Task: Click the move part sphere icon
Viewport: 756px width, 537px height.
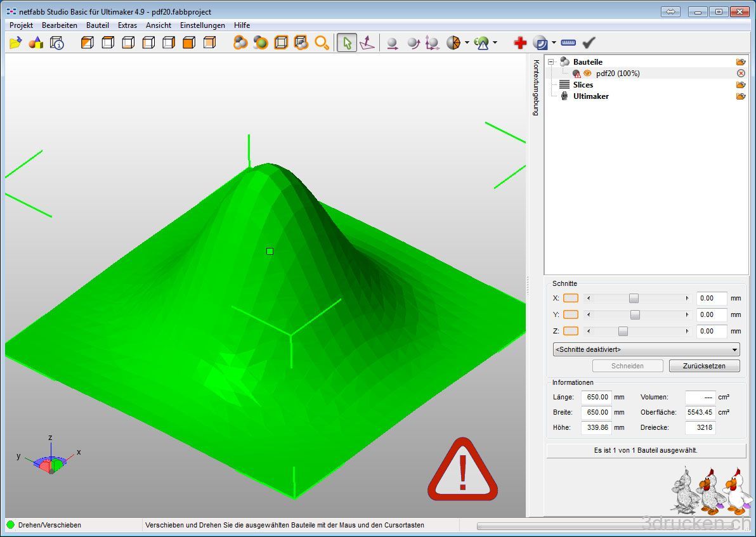Action: pos(393,43)
